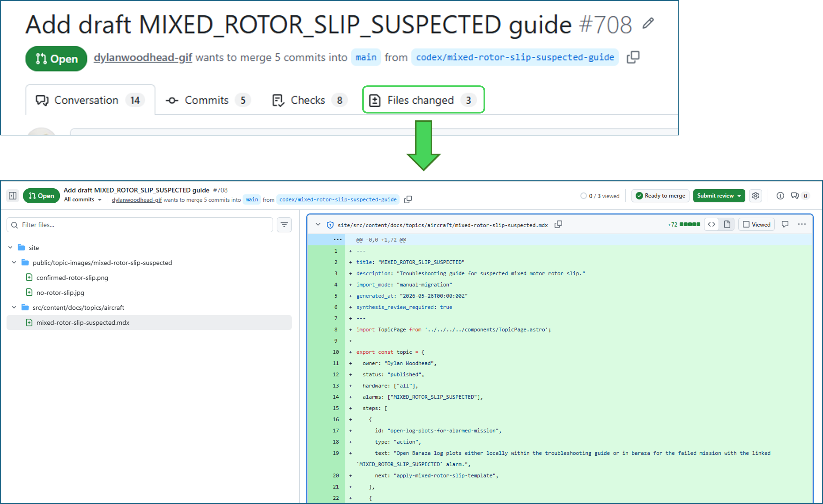Collapse src/content/docs/topics/aircraft folder

tap(14, 307)
